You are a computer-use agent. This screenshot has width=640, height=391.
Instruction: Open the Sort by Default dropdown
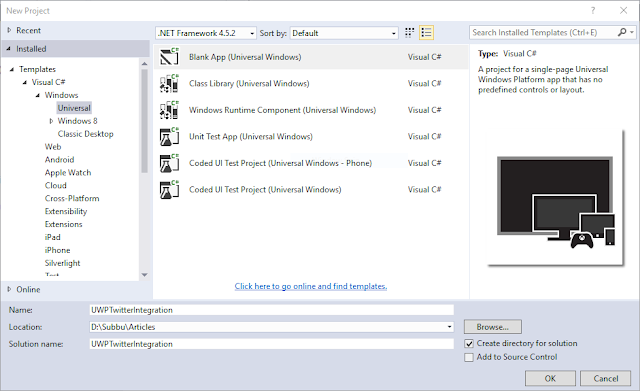(344, 33)
